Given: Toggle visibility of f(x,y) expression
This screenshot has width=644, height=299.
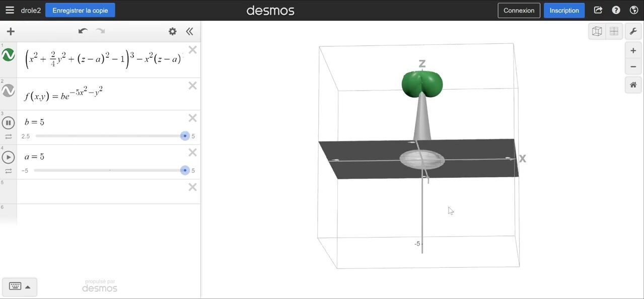Looking at the screenshot, I should coord(9,91).
